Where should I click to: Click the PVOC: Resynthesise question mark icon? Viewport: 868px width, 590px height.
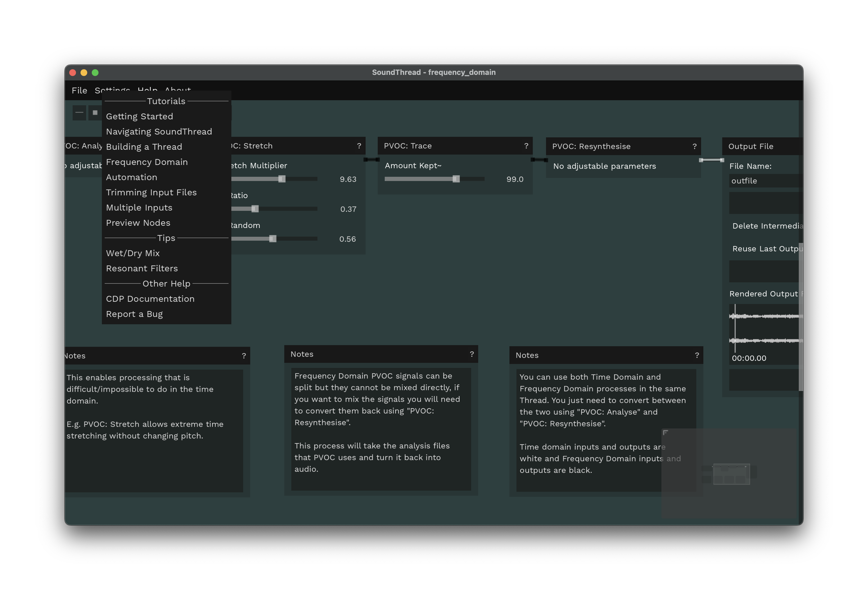(x=694, y=146)
